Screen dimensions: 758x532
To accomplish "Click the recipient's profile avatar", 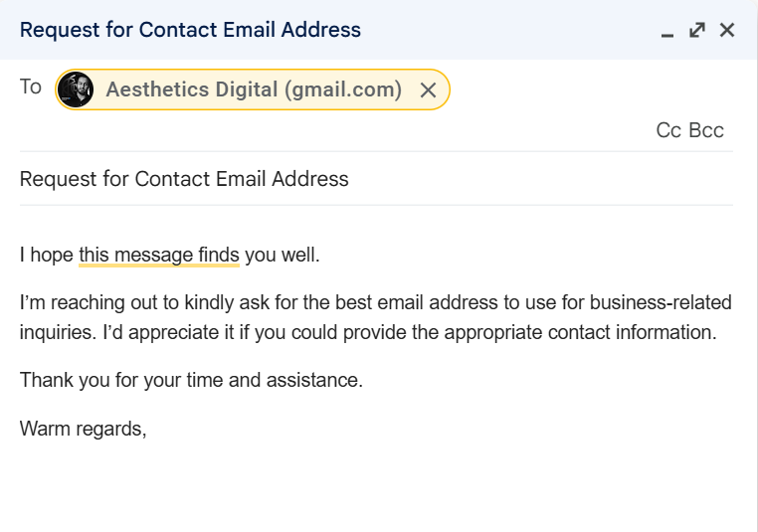I will click(x=76, y=89).
